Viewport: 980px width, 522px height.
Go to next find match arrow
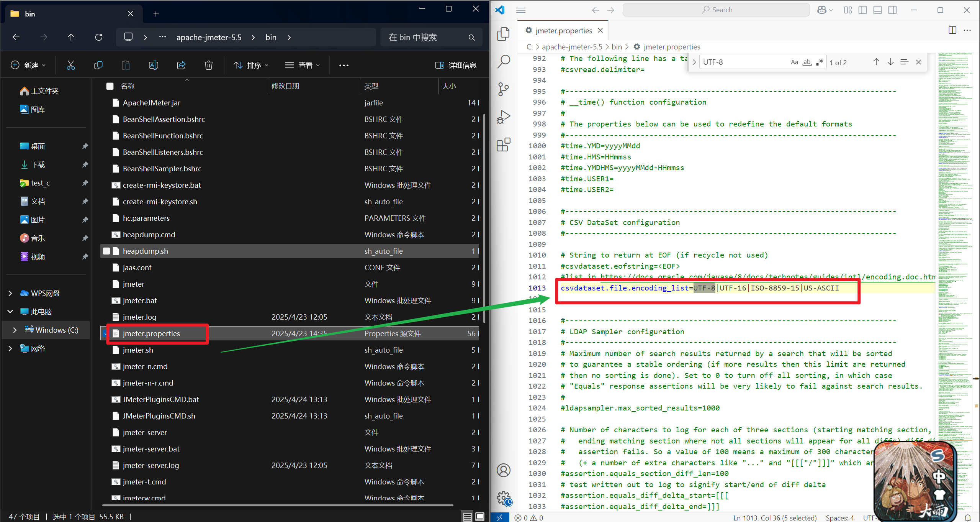[x=890, y=62]
